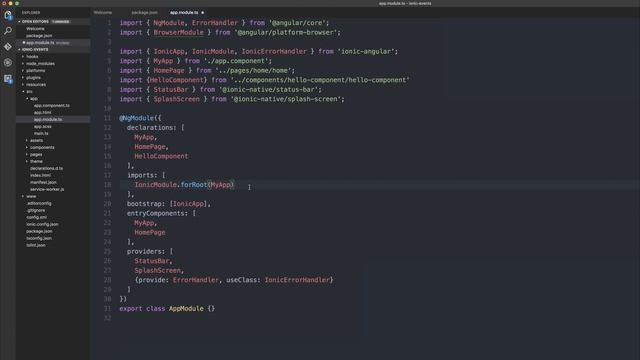Viewport: 640px width, 360px height.
Task: Click the '1 UNSAVED' badge in Open Editors
Action: 60,22
